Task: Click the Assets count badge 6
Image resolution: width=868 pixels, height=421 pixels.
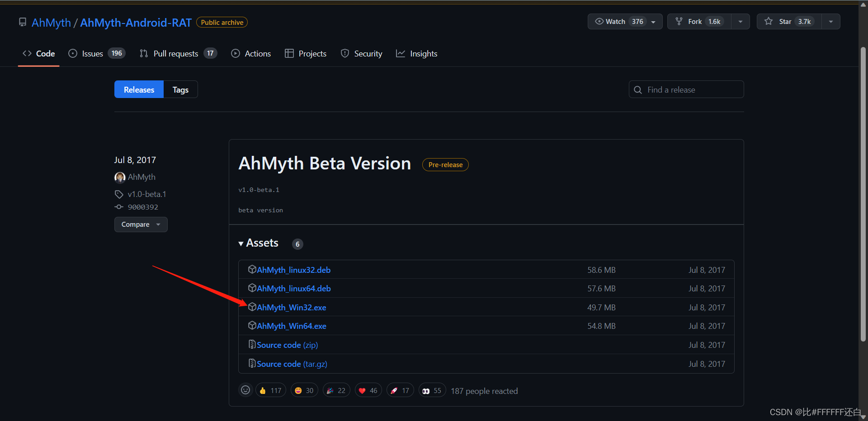Action: 297,244
